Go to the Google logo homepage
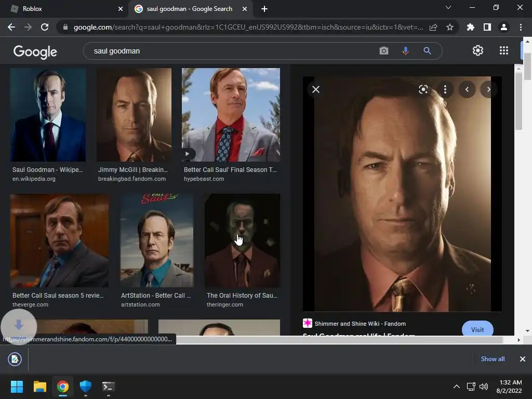Image resolution: width=532 pixels, height=399 pixels. tap(35, 51)
